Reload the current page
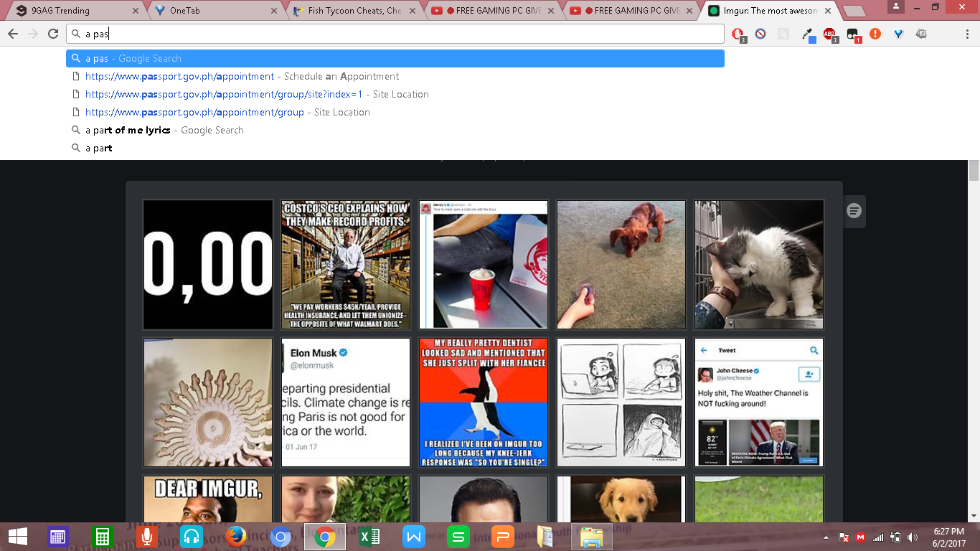The width and height of the screenshot is (980, 551). click(x=53, y=34)
